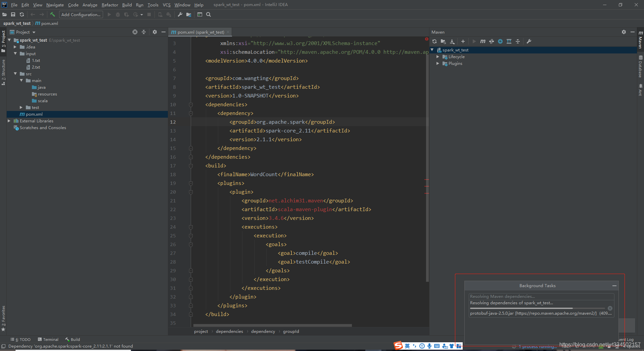Click locate-file crosshair icon in Project panel

point(135,32)
